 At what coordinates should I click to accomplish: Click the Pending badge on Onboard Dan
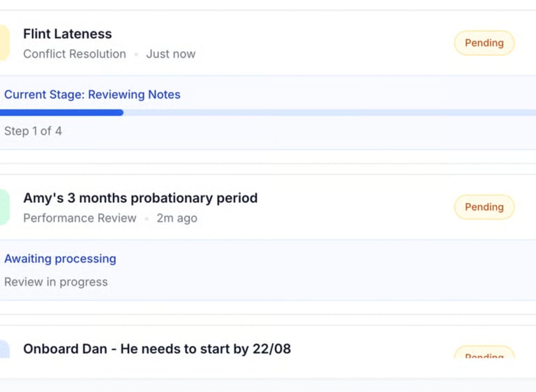coord(484,354)
